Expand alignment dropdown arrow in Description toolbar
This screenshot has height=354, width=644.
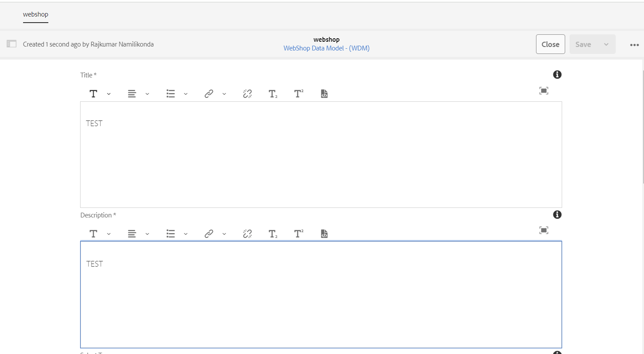pos(147,234)
